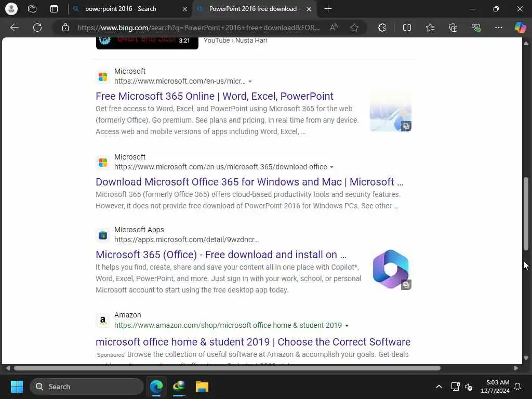Open the muted volume tray icon
The height and width of the screenshot is (399, 532).
tap(469, 387)
